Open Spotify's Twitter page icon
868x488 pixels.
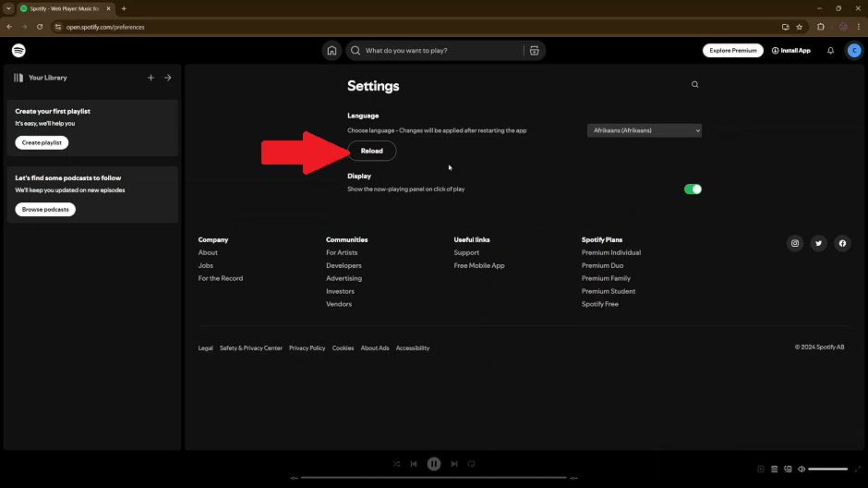pos(819,243)
